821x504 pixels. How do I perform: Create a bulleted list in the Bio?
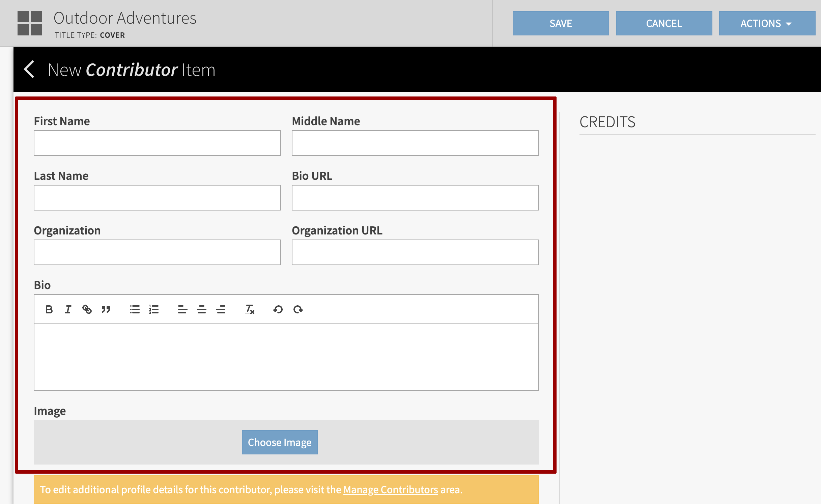point(135,309)
